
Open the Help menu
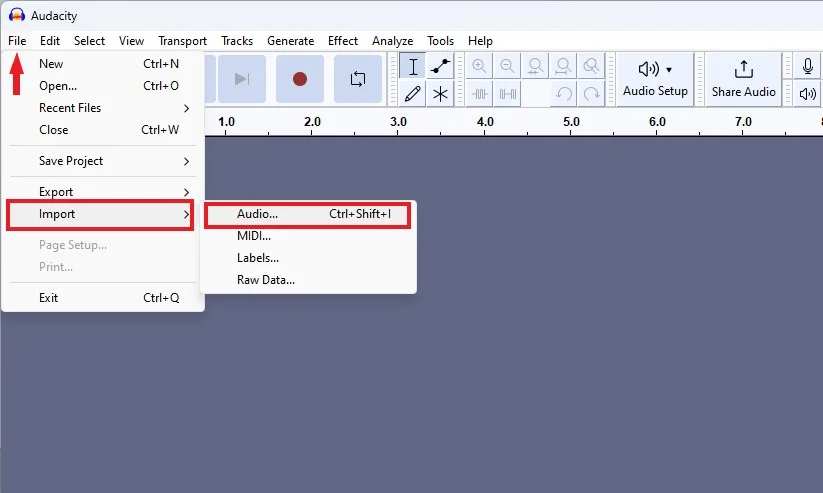click(480, 40)
